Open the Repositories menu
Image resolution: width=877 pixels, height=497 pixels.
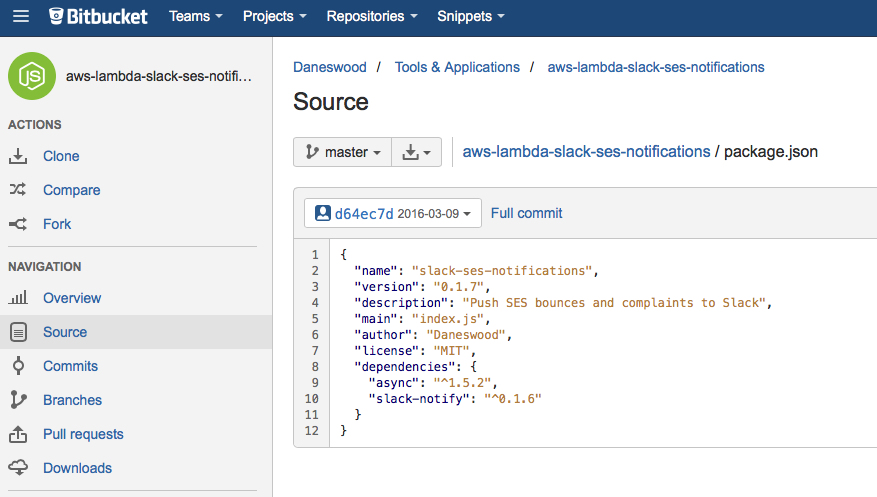(x=371, y=16)
